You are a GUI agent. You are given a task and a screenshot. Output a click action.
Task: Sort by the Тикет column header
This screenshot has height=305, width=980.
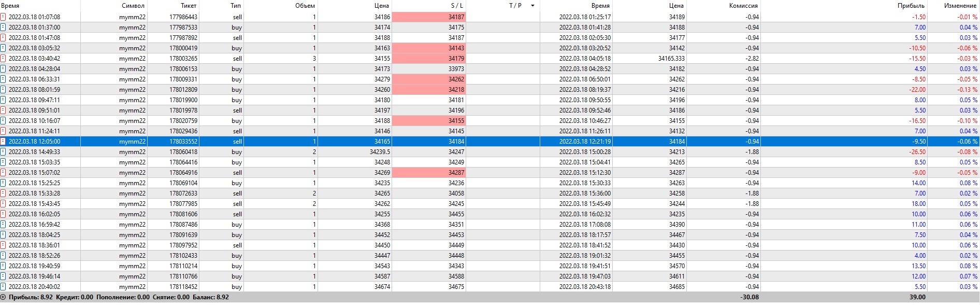[x=188, y=6]
